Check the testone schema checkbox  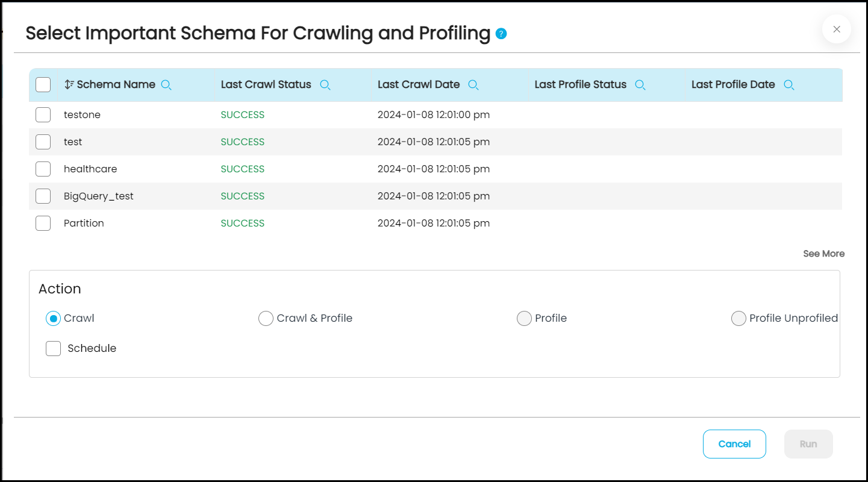pos(43,115)
